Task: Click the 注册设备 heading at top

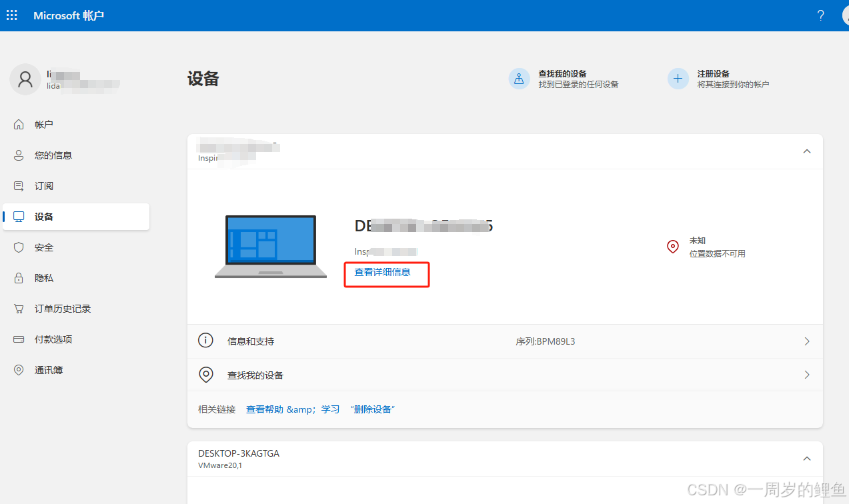Action: pyautogui.click(x=714, y=74)
